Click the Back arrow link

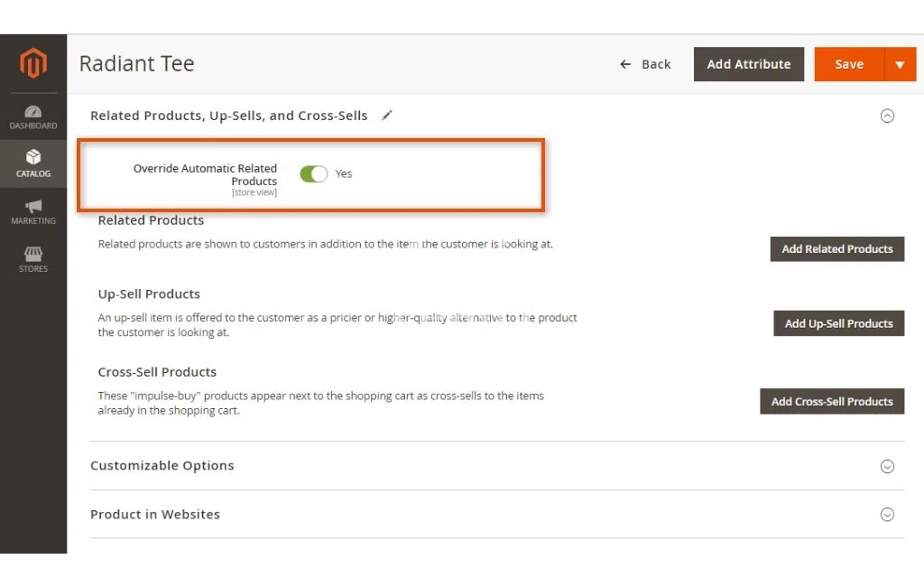click(645, 64)
